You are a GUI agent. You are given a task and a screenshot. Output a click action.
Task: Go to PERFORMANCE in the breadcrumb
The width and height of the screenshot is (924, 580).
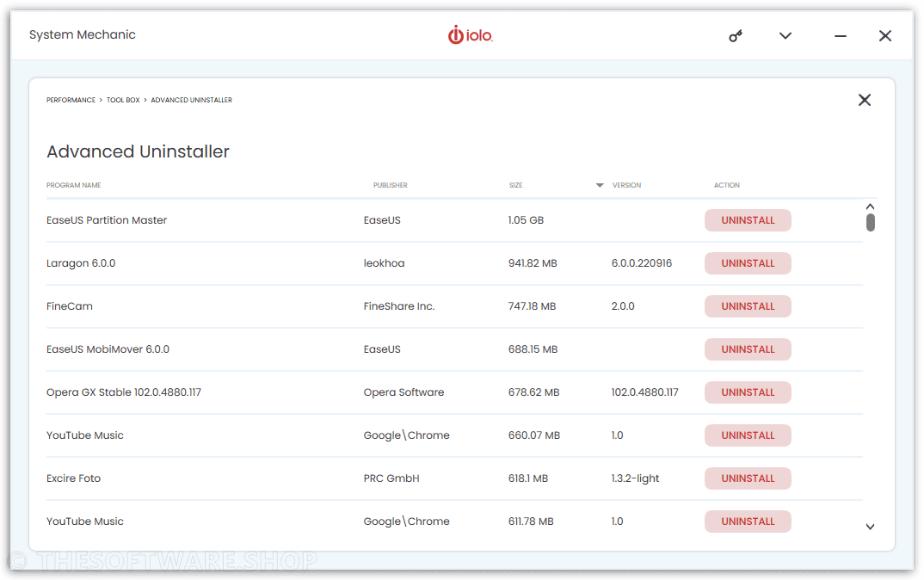coord(71,100)
